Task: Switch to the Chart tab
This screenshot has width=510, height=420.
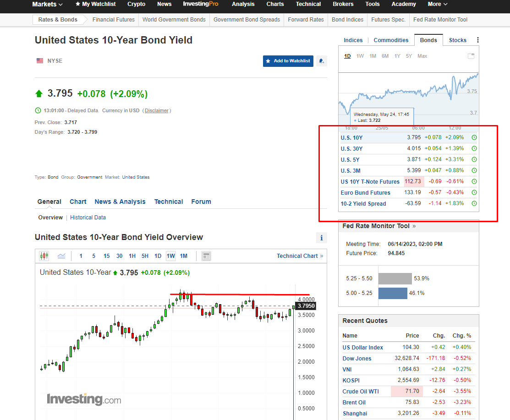Action: click(x=78, y=202)
